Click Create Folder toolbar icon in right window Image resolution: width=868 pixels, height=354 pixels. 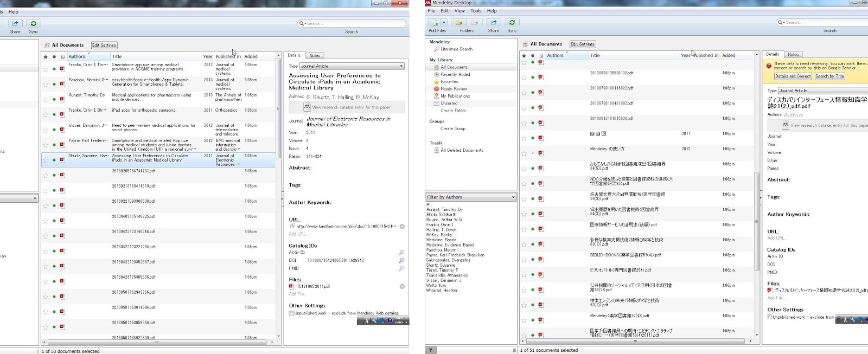coord(459,22)
